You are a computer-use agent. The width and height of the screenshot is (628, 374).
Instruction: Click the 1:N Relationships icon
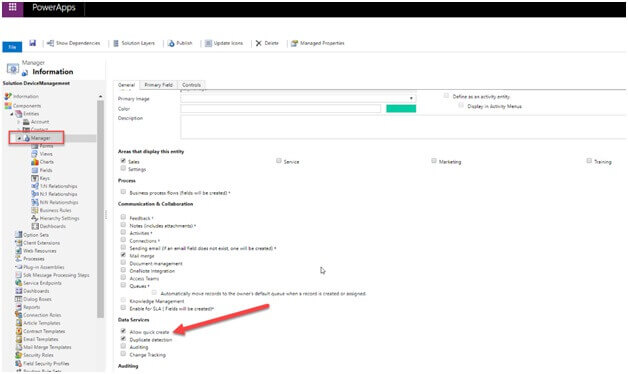point(34,186)
